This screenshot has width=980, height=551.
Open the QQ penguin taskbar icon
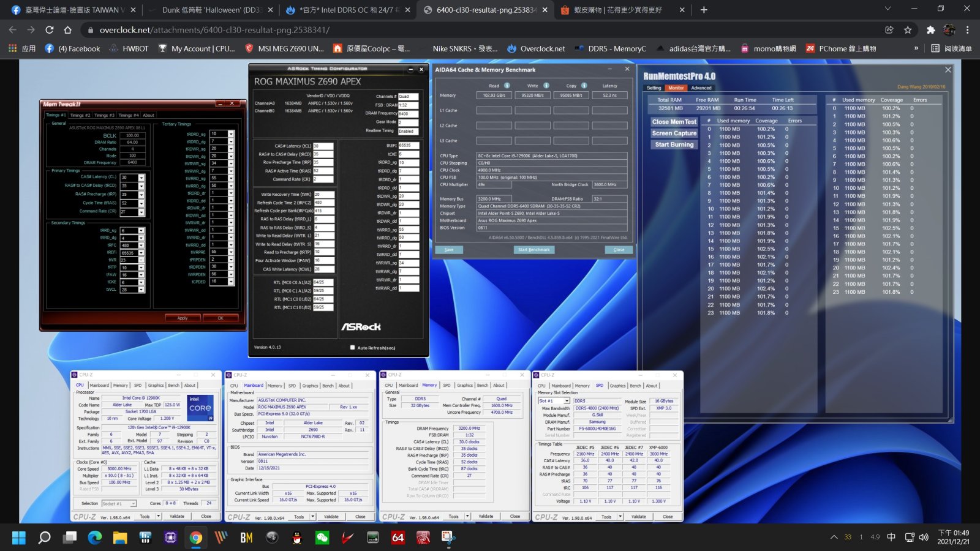point(297,538)
